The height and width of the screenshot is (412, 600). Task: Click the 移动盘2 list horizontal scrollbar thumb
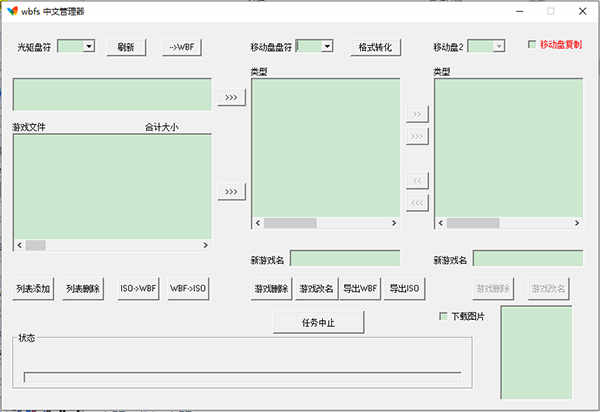(x=473, y=223)
